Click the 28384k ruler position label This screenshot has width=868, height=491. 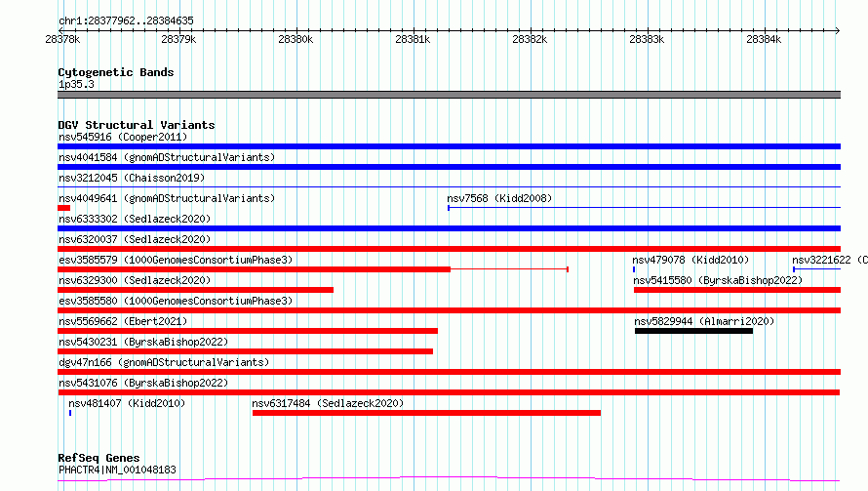764,39
